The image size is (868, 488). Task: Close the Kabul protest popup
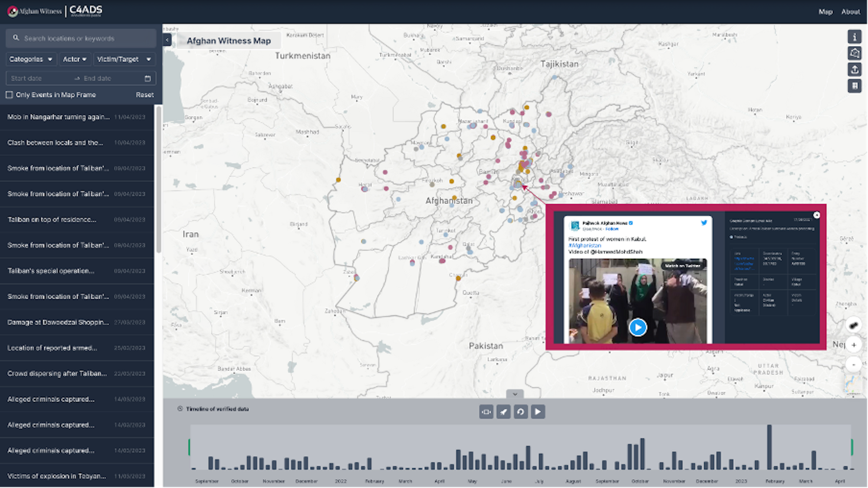pyautogui.click(x=816, y=215)
